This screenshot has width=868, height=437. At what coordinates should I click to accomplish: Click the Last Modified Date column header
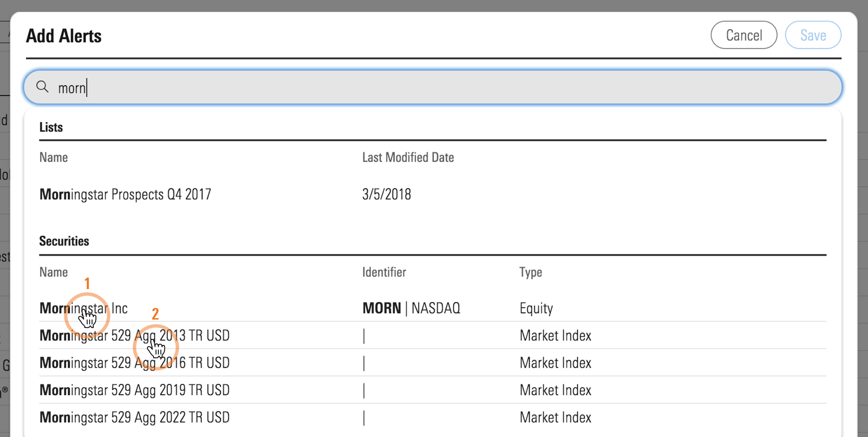coord(408,158)
